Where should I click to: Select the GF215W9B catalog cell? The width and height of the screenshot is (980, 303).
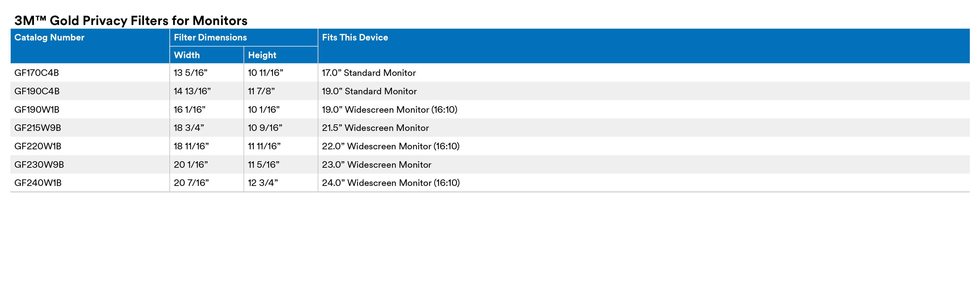tap(38, 128)
